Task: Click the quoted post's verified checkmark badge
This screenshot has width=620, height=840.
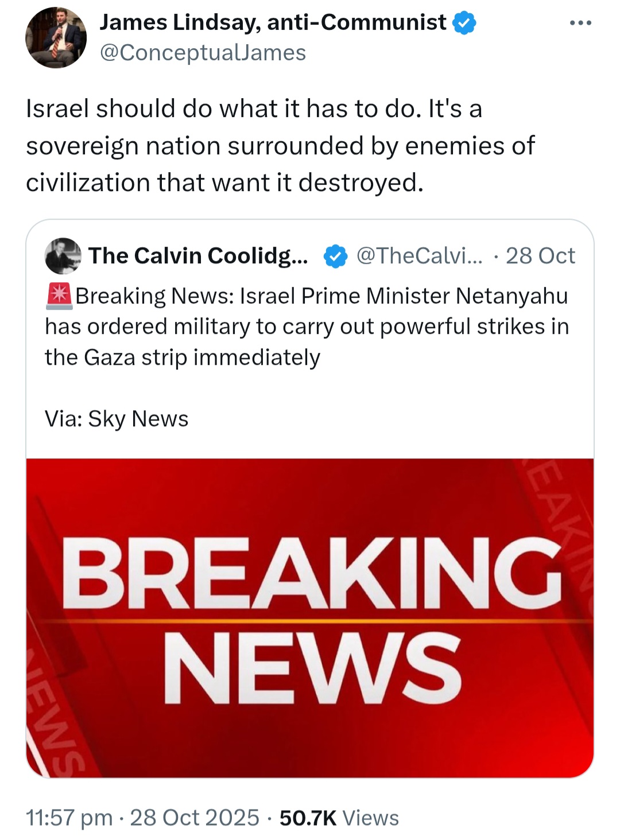Action: coord(335,256)
